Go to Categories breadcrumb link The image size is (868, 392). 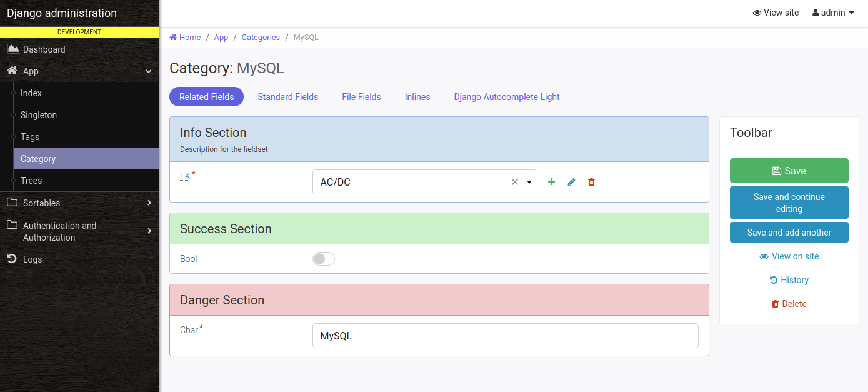tap(261, 38)
